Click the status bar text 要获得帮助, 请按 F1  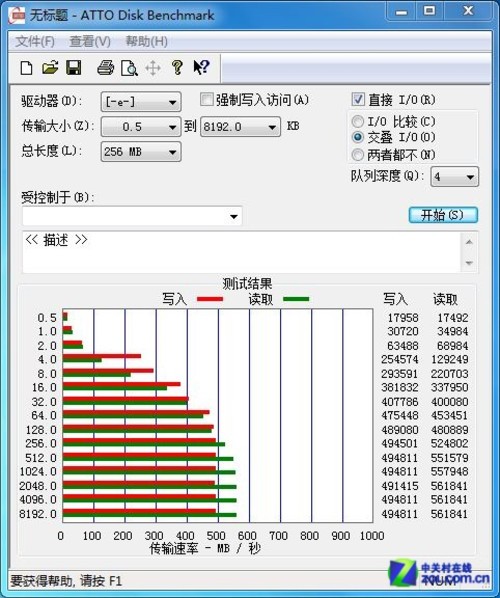click(x=66, y=581)
